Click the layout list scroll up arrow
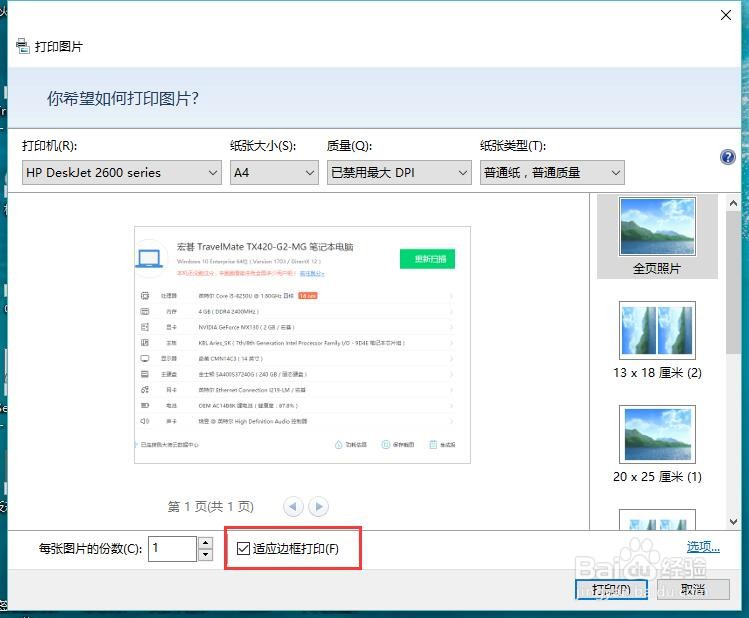The height and width of the screenshot is (618, 749). tap(733, 203)
